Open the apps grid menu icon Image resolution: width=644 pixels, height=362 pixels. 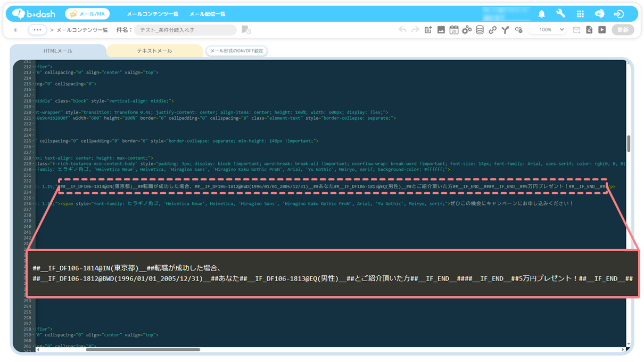point(580,14)
